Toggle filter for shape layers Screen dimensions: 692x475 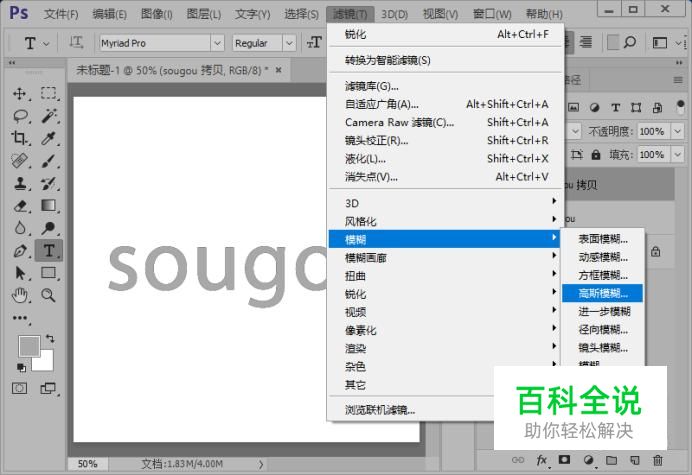636,107
